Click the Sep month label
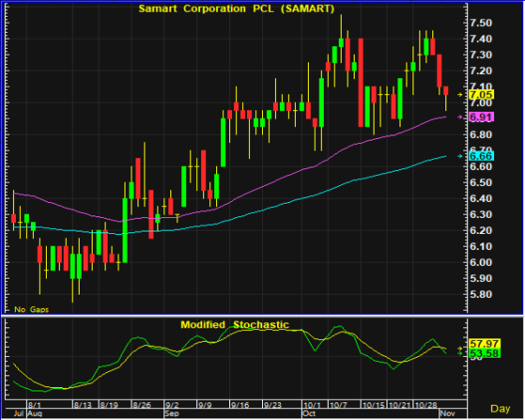This screenshot has width=525, height=420. tap(172, 413)
